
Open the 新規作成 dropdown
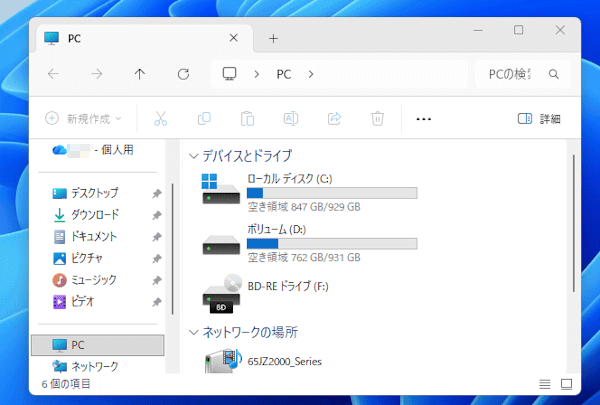[x=83, y=119]
